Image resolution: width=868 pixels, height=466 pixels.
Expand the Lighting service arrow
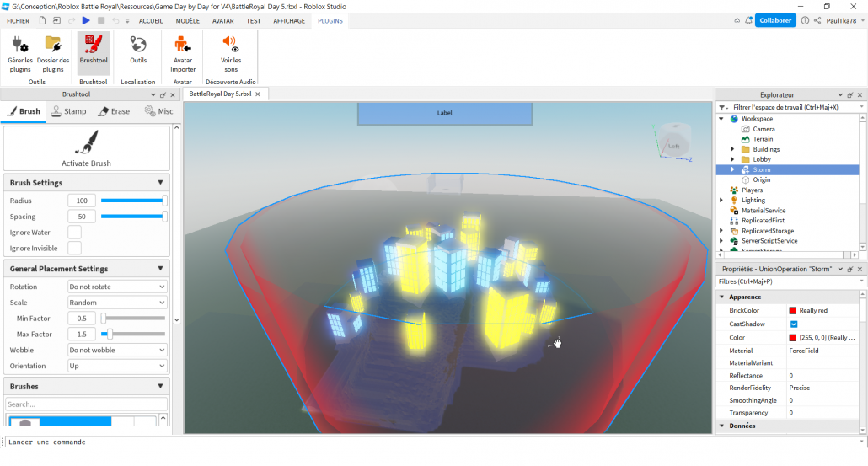[x=721, y=201]
